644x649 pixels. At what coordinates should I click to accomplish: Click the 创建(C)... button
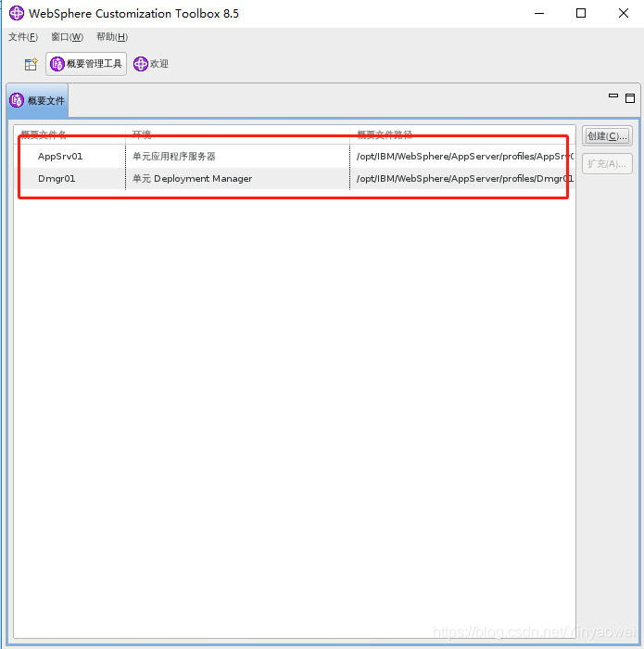click(x=607, y=136)
